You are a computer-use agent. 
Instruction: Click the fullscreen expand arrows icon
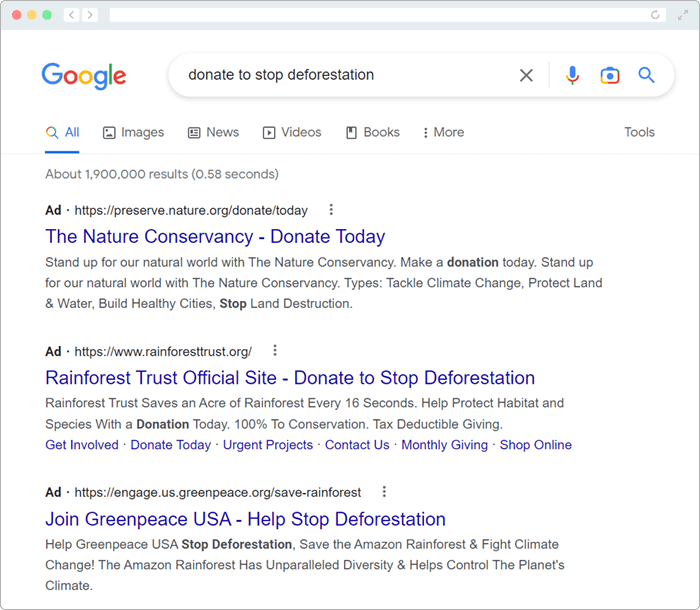point(683,15)
